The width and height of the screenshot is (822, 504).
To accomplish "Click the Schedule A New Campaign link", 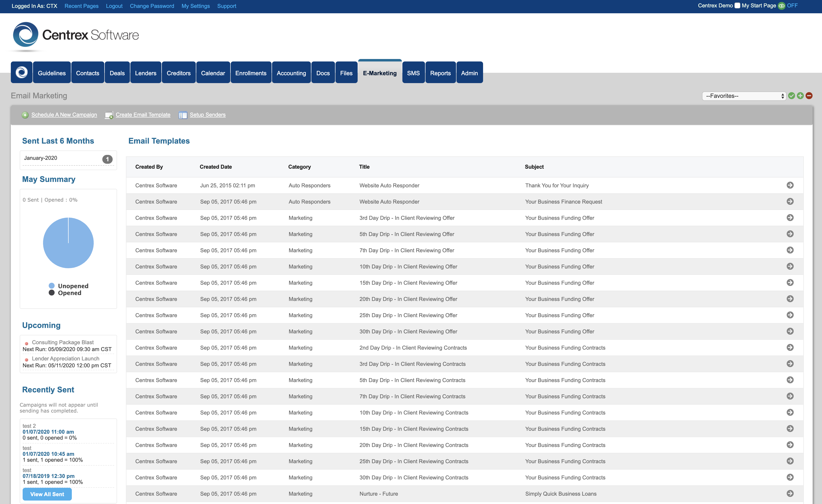I will point(64,115).
